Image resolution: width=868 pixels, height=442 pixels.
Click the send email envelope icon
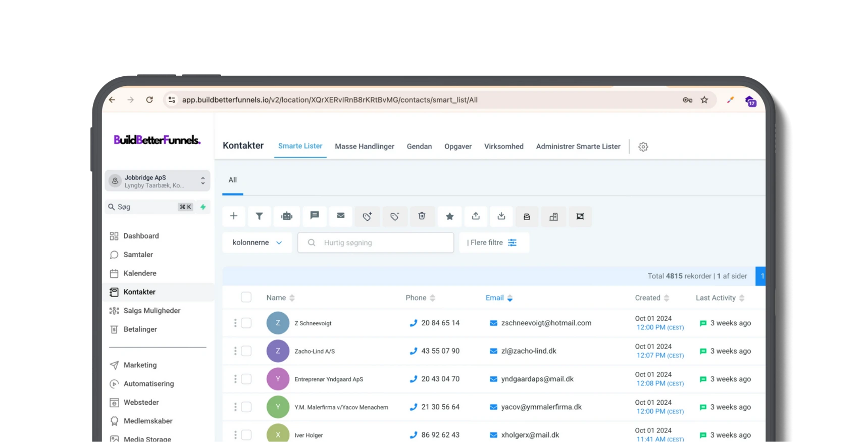coord(341,216)
